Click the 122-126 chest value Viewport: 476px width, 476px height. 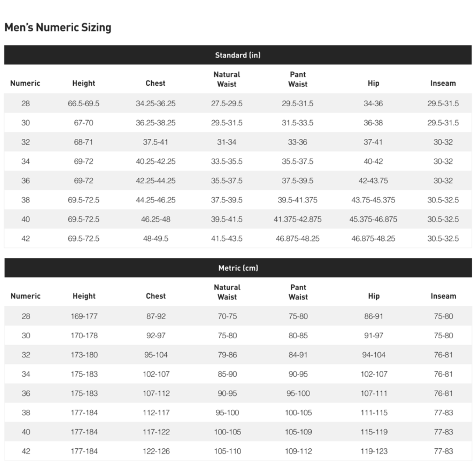156,451
